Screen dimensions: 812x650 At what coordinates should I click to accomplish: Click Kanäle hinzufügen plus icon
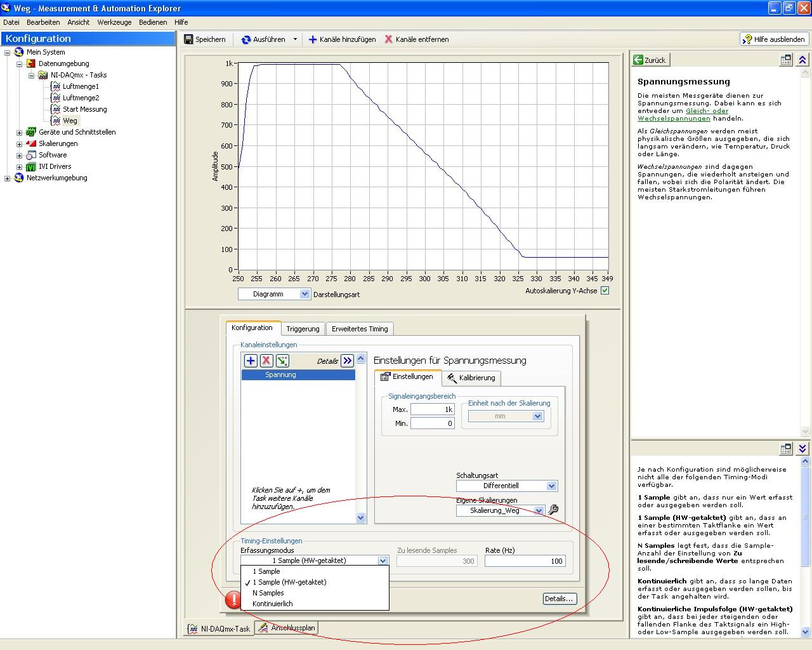(313, 39)
